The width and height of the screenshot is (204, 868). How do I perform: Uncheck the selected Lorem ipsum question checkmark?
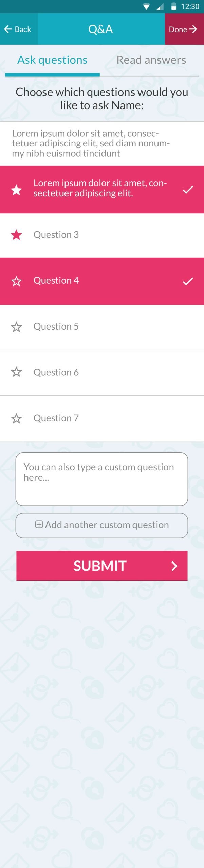188,190
